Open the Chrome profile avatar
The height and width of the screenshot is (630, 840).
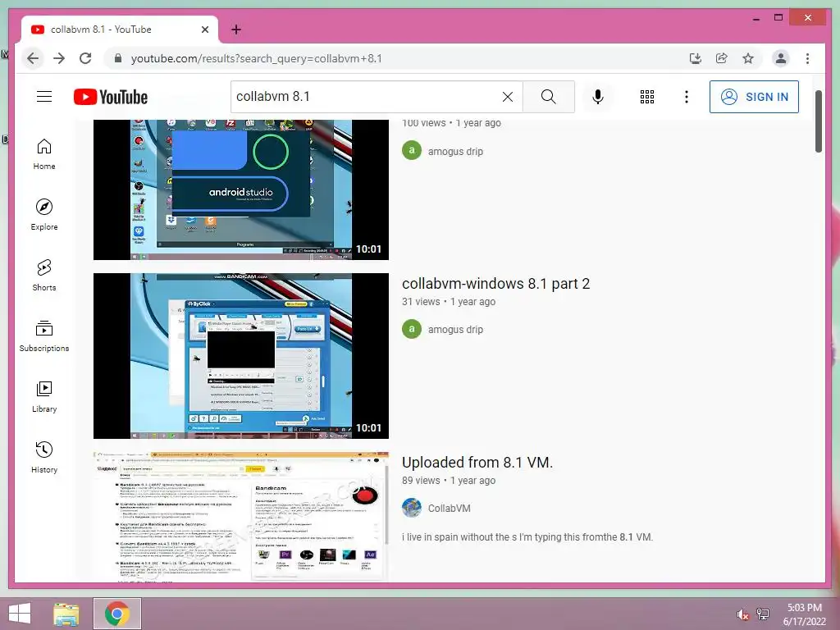[781, 58]
